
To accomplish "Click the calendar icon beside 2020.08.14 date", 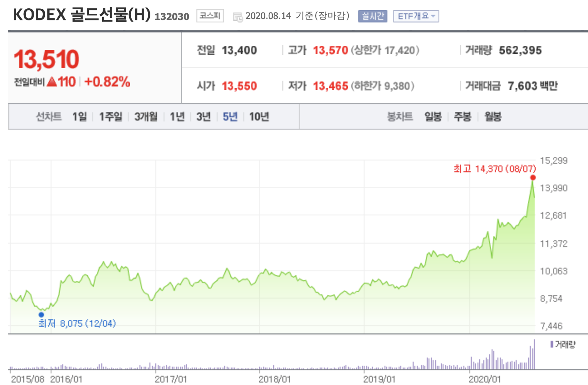I will [x=238, y=17].
